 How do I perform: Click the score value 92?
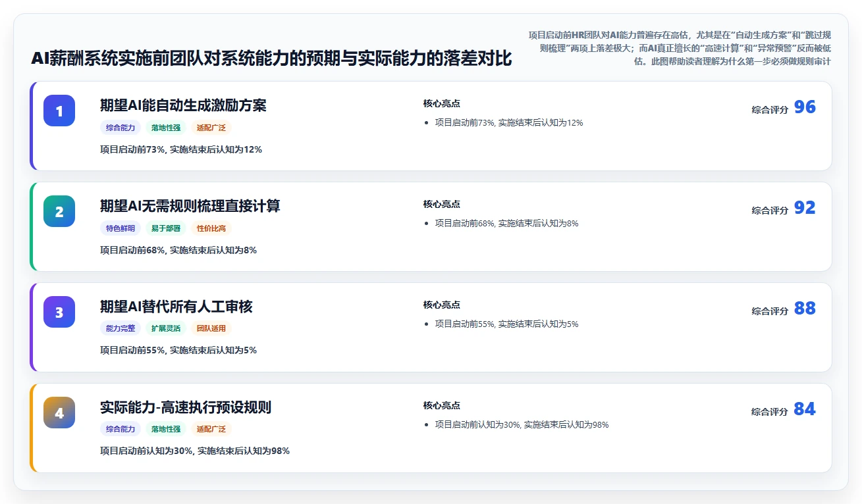point(805,208)
